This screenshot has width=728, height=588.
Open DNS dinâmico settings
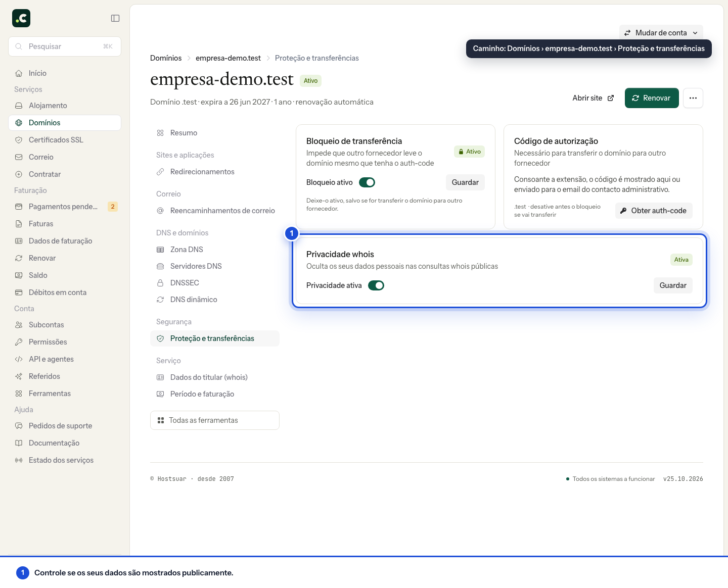(x=215, y=300)
